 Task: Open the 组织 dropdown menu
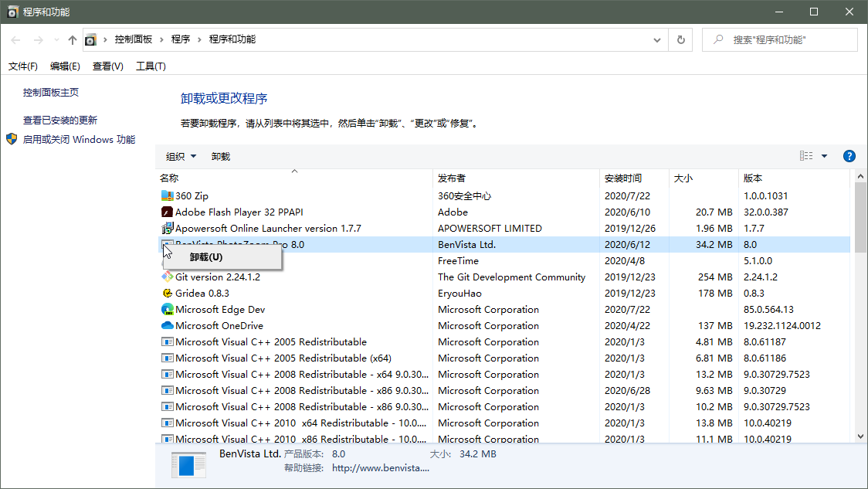tap(181, 157)
